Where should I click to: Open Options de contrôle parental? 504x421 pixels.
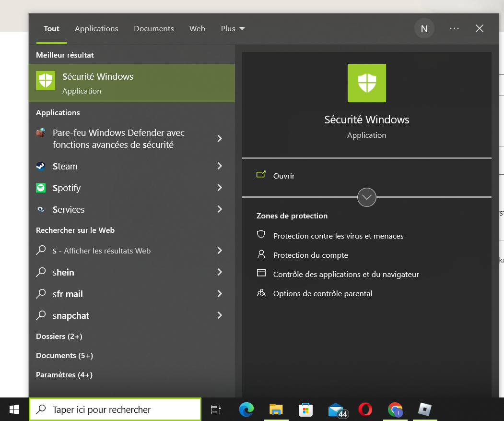[322, 293]
